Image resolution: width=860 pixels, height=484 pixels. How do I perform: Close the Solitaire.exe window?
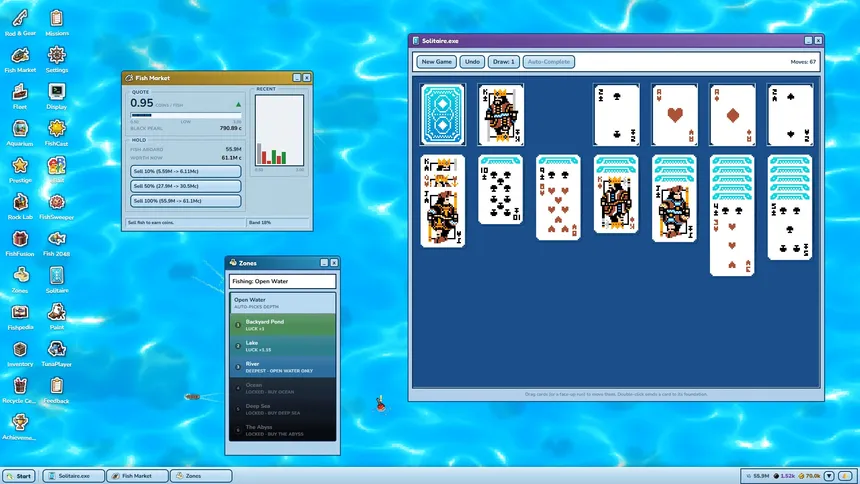(x=818, y=41)
